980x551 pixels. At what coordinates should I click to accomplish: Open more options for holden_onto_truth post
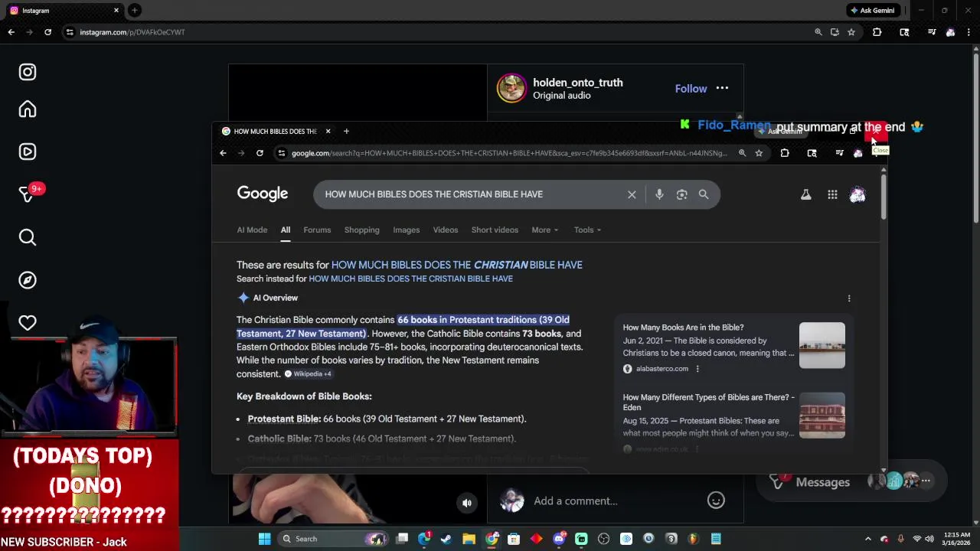click(722, 88)
